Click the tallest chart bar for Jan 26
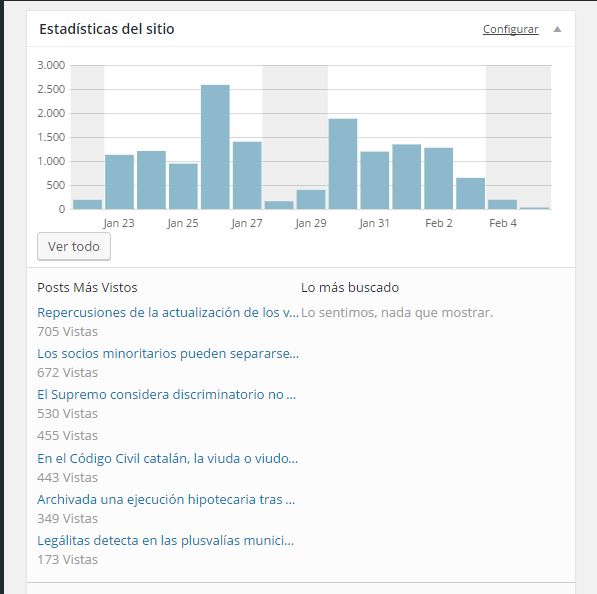The width and height of the screenshot is (597, 594). (215, 147)
